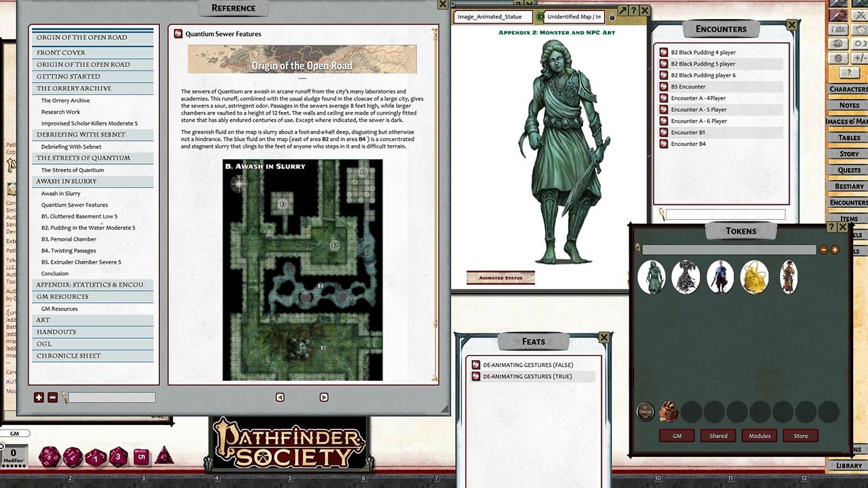Toggle the Modules token filter
The height and width of the screenshot is (488, 868).
point(759,436)
